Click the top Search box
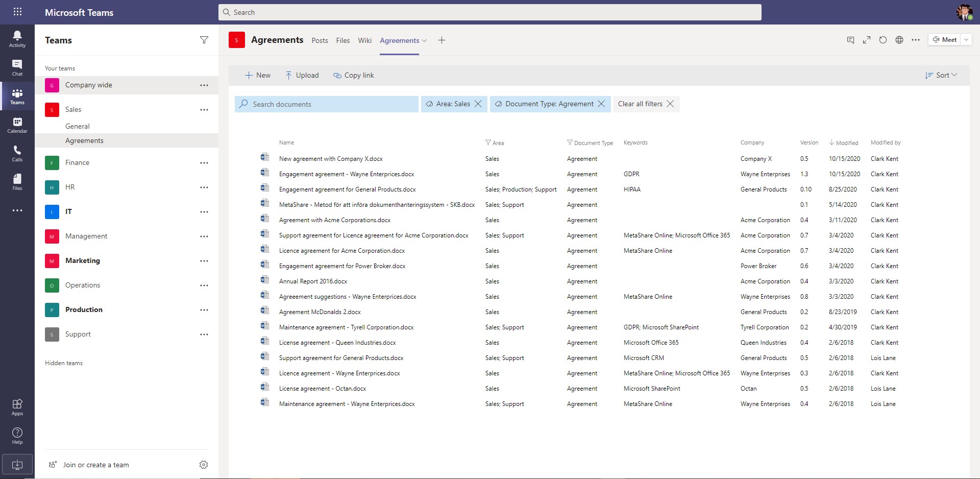The image size is (980, 479). pyautogui.click(x=490, y=12)
